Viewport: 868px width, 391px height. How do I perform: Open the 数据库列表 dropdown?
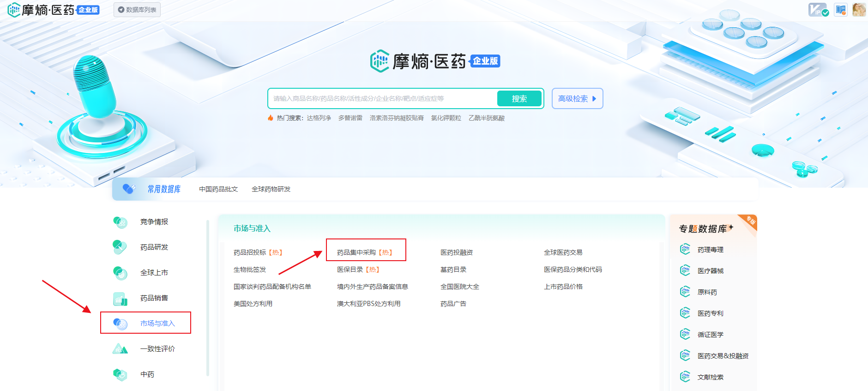coord(137,10)
